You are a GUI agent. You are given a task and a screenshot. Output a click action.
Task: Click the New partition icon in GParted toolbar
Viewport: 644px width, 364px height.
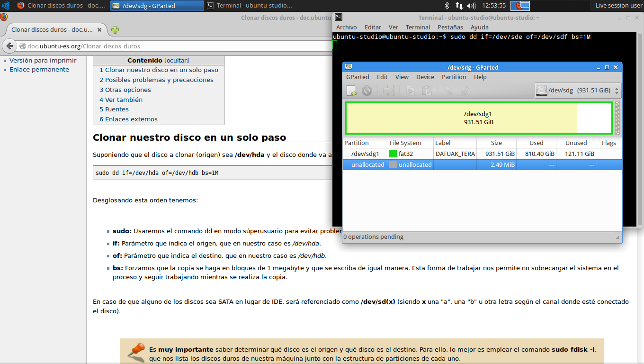(351, 91)
